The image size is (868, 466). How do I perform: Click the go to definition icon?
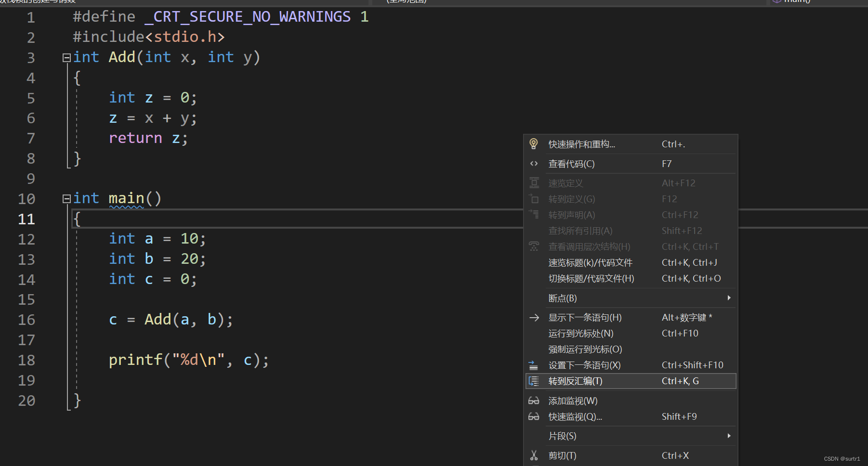pos(534,199)
